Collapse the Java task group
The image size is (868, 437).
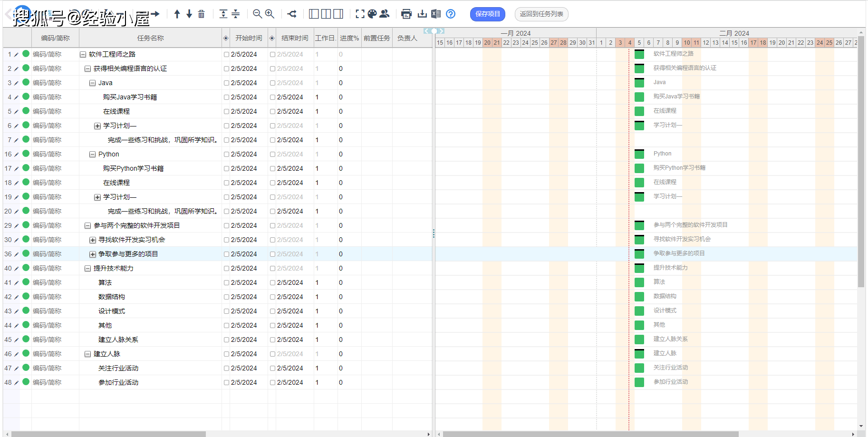pyautogui.click(x=92, y=83)
